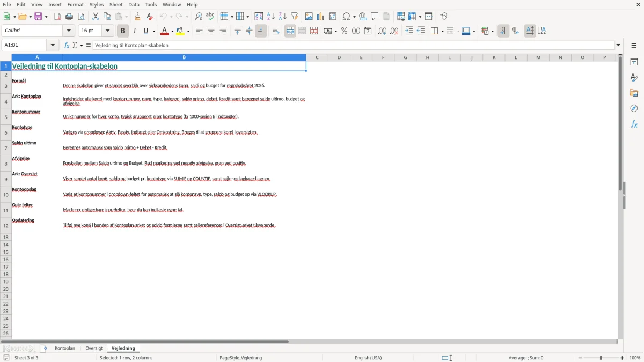Click the Print icon
The image size is (644, 362).
tap(69, 17)
